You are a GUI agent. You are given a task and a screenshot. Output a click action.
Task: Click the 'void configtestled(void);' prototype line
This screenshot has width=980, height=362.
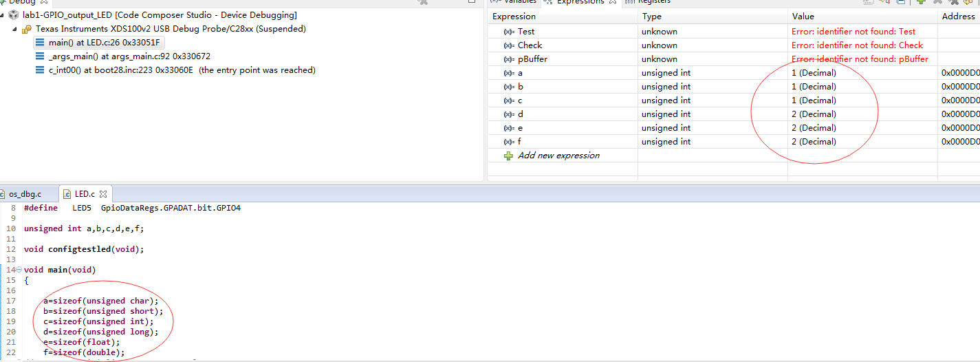[x=84, y=249]
